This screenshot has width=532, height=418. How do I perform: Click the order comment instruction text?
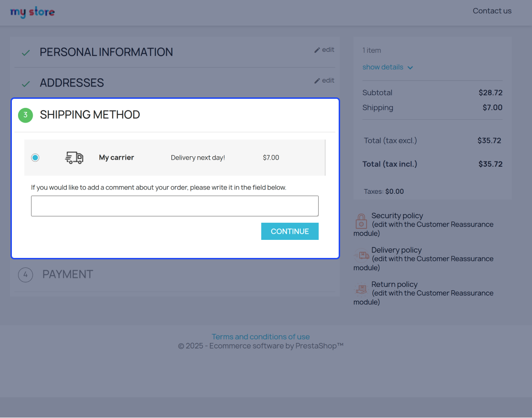[159, 187]
